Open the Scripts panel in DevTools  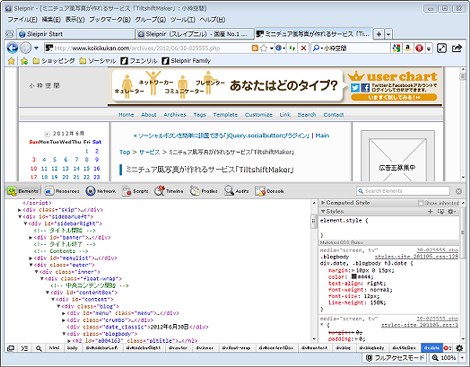coord(135,191)
